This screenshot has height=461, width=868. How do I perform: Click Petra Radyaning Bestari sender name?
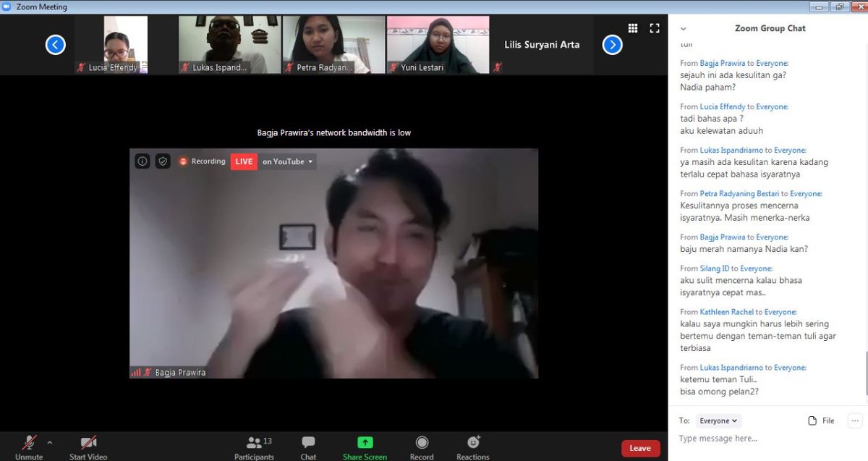[x=739, y=194]
